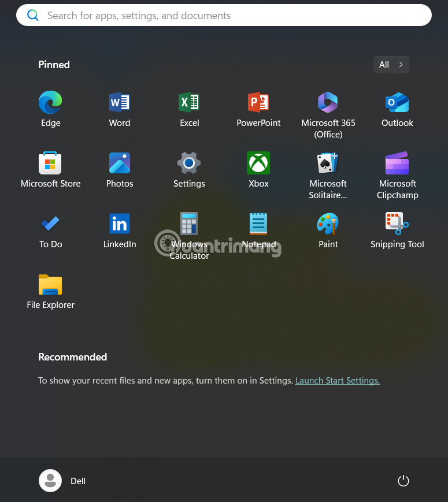Show all apps with All button

[391, 65]
